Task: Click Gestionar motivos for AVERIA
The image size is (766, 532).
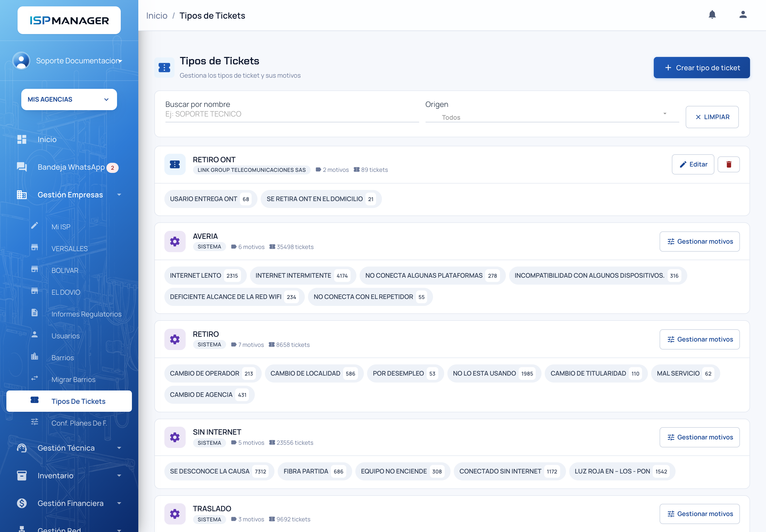Action: coord(699,241)
